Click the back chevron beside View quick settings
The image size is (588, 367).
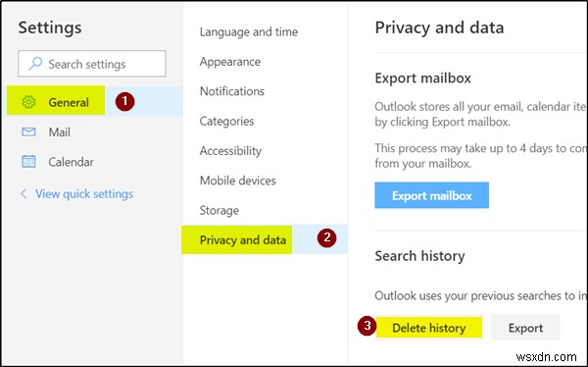[24, 194]
